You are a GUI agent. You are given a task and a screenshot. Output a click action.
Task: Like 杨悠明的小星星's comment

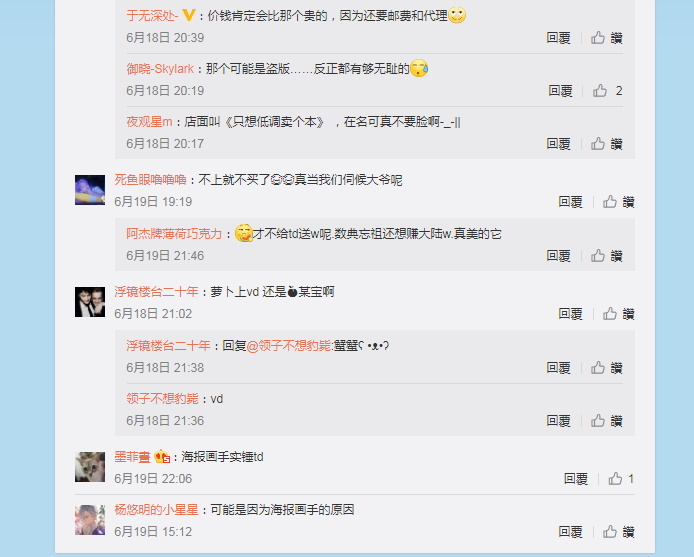click(618, 532)
